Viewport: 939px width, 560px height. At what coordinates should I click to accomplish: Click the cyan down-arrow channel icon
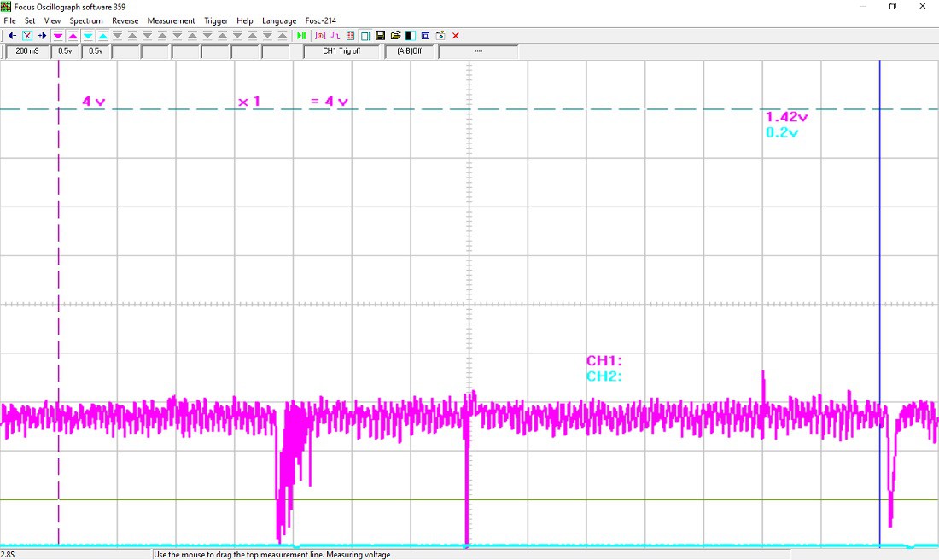point(88,36)
